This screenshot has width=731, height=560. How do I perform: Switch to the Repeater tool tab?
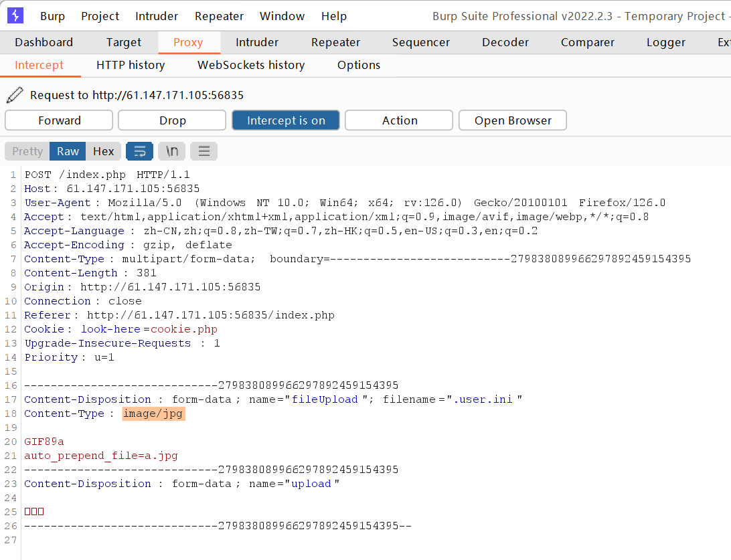[x=335, y=42]
